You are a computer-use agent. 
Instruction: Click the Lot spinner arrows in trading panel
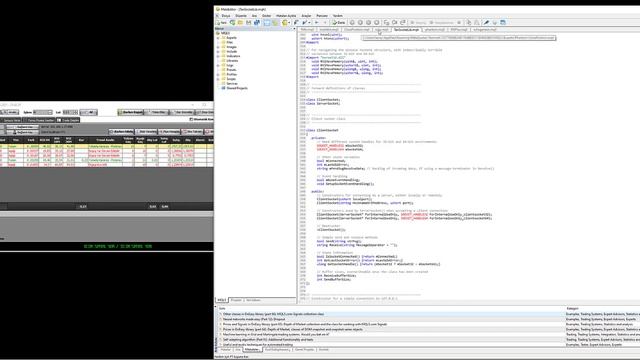click(76, 112)
